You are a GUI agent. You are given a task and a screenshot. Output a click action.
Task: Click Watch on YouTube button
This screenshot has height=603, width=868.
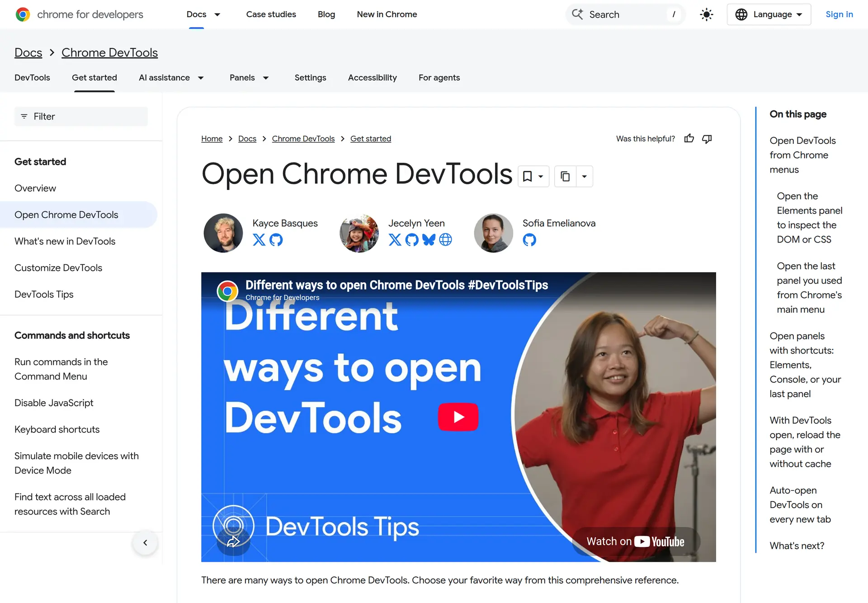click(x=636, y=541)
